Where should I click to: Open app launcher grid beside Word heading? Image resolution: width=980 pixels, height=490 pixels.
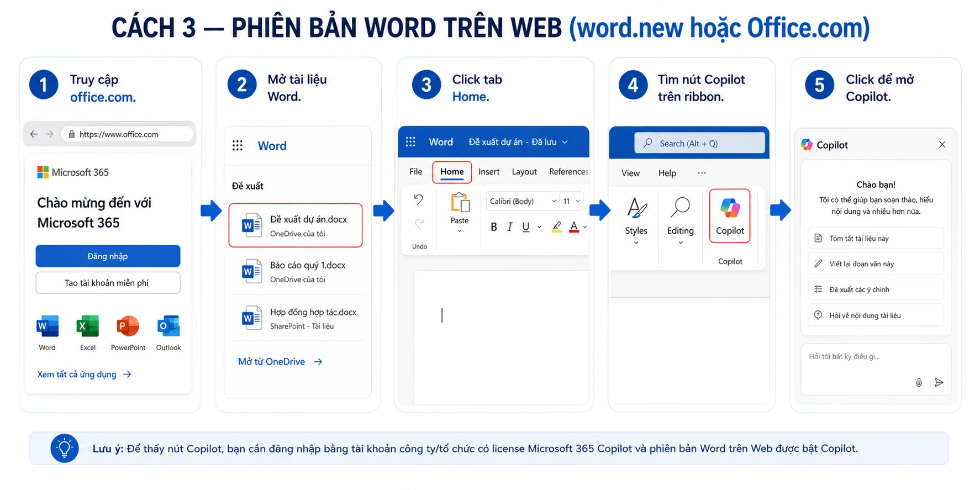pyautogui.click(x=238, y=146)
